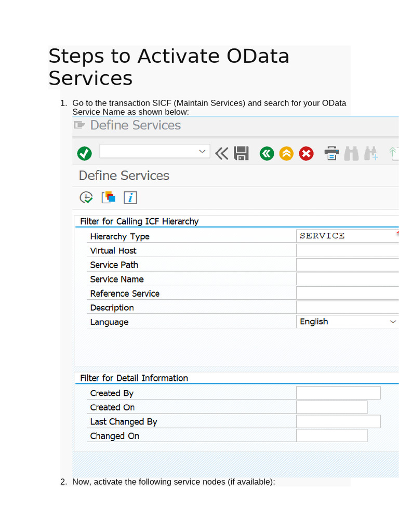Screen dimensions: 399x532
Task: Click the yellow Exit up-arrow icon
Action: pos(286,153)
